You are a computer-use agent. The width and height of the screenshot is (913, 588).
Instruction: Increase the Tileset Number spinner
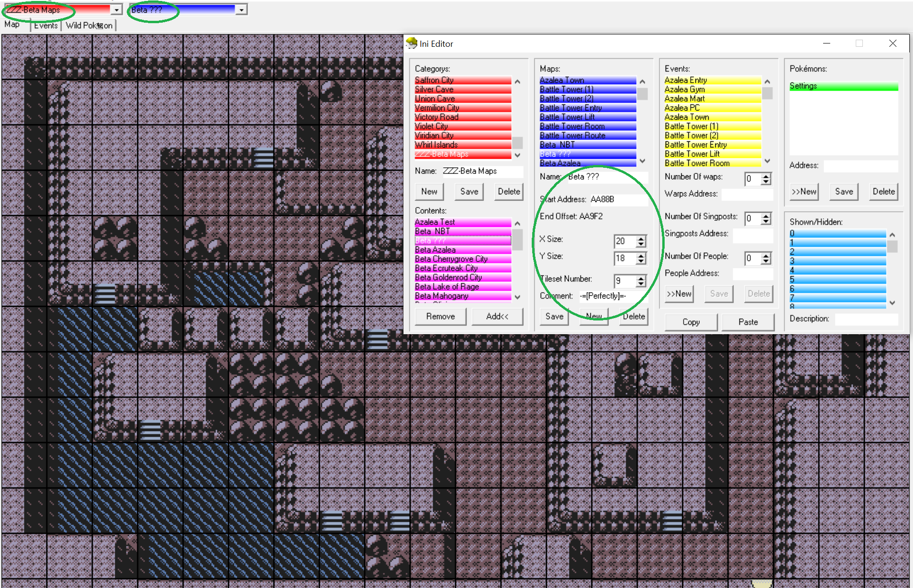[641, 278]
